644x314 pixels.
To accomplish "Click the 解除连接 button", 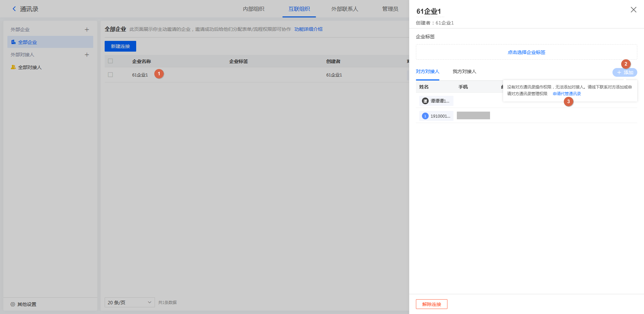I will pos(431,304).
